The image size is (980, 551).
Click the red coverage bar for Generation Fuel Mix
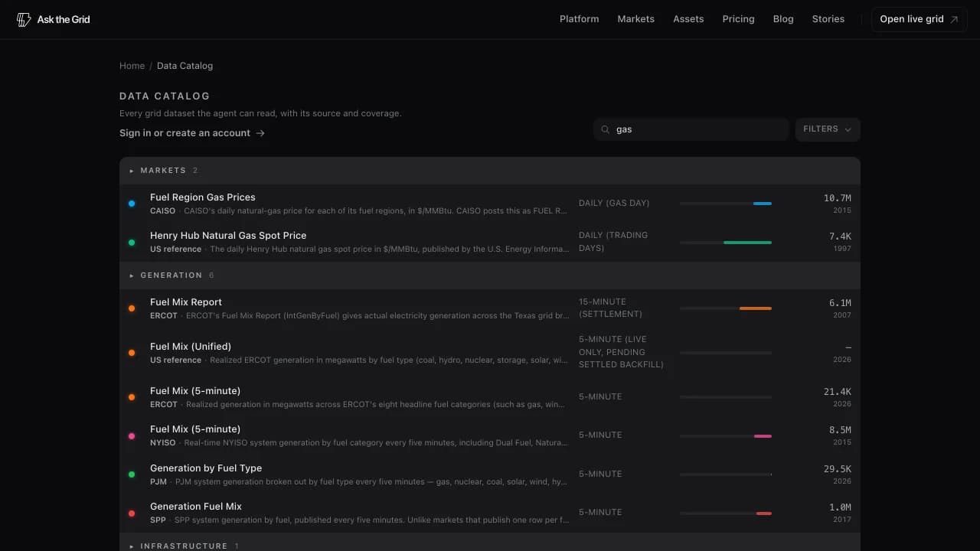click(764, 514)
